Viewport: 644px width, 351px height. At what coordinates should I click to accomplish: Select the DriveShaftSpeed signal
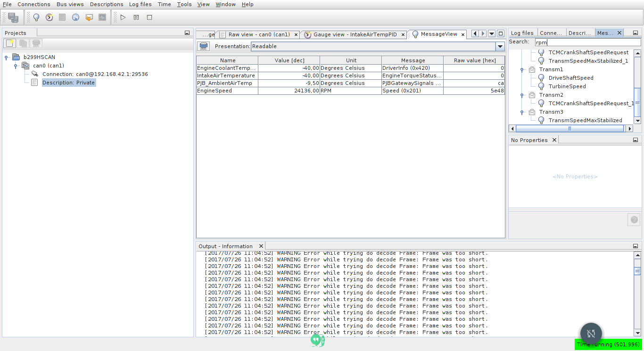(570, 78)
